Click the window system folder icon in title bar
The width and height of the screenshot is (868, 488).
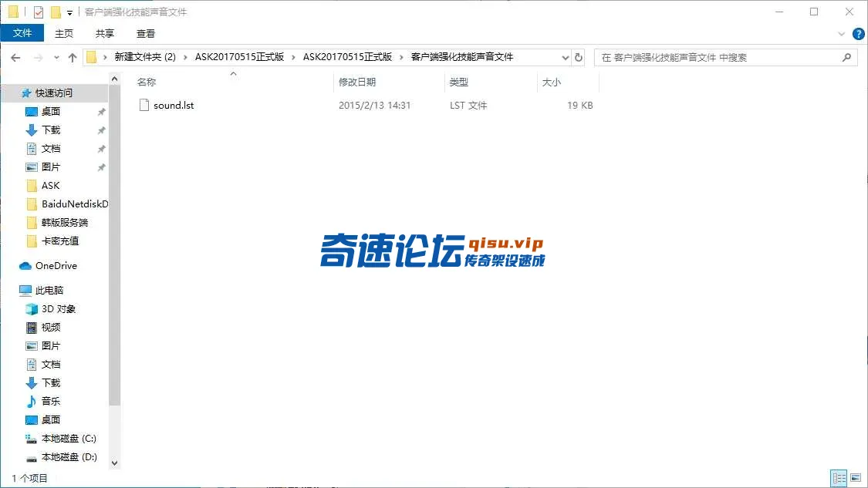(x=13, y=12)
